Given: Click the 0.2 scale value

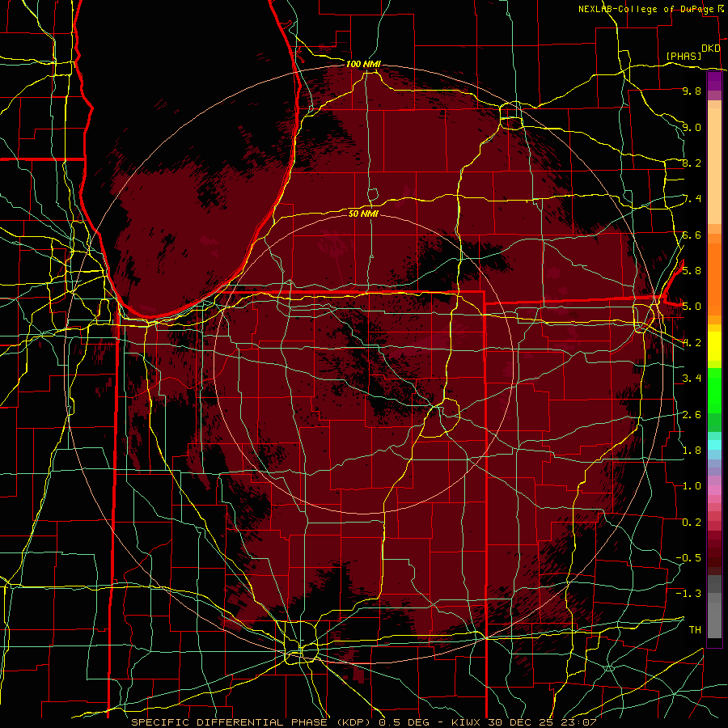Looking at the screenshot, I should click(x=692, y=522).
